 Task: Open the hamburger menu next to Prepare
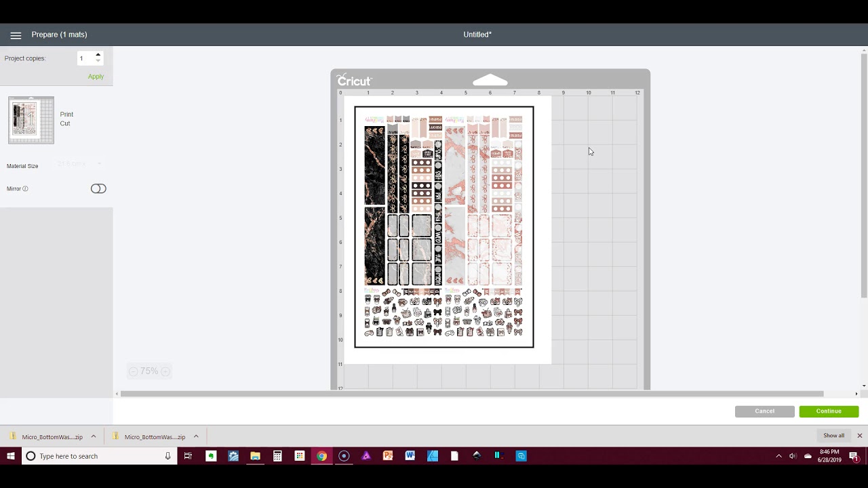[x=16, y=35]
